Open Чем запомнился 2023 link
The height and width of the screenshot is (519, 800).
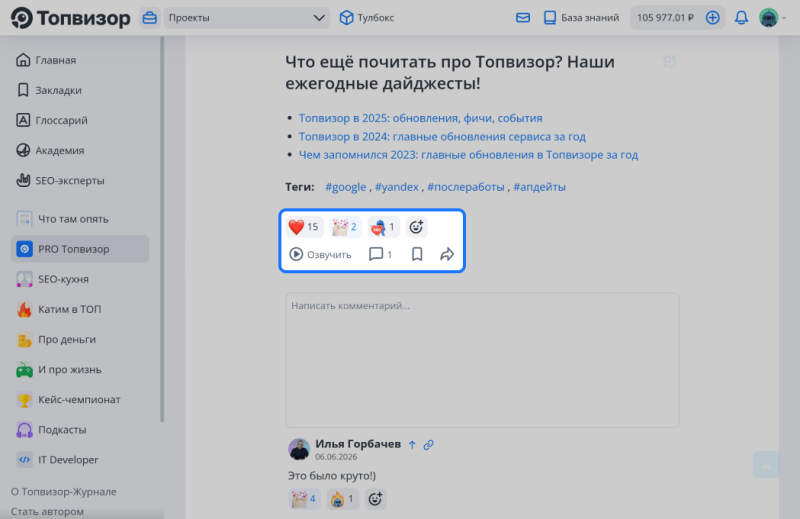point(468,155)
